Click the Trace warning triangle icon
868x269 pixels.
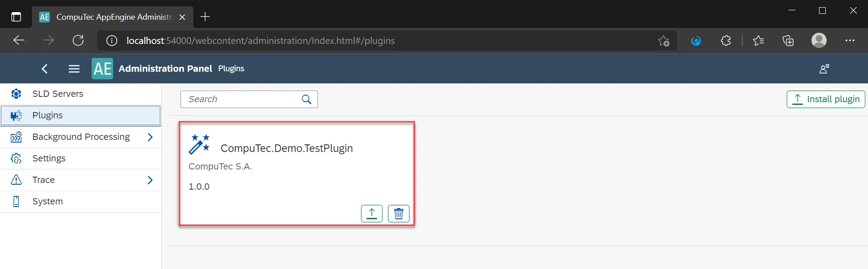click(16, 180)
